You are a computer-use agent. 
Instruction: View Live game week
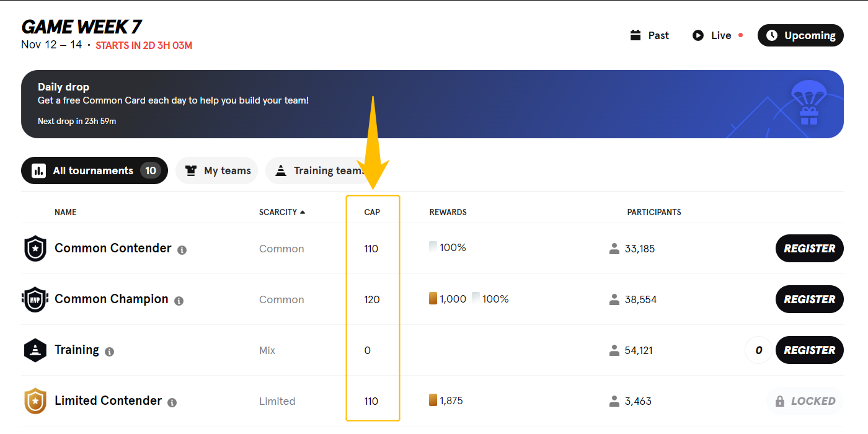pos(717,35)
